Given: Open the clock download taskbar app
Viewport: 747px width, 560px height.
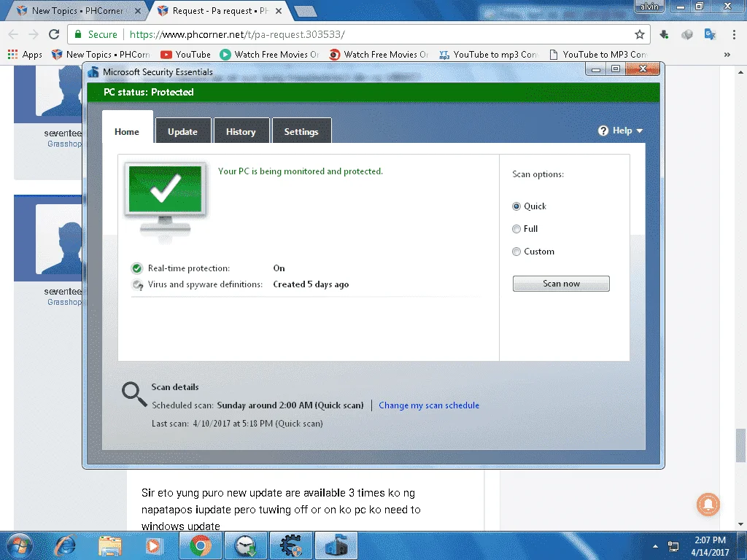Looking at the screenshot, I should [247, 545].
